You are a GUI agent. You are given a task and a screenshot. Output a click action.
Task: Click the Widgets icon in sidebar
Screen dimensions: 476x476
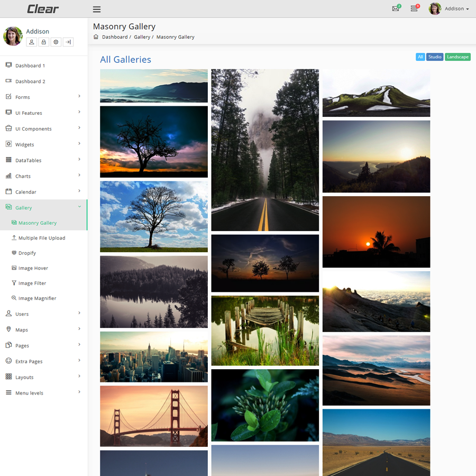(x=8, y=144)
